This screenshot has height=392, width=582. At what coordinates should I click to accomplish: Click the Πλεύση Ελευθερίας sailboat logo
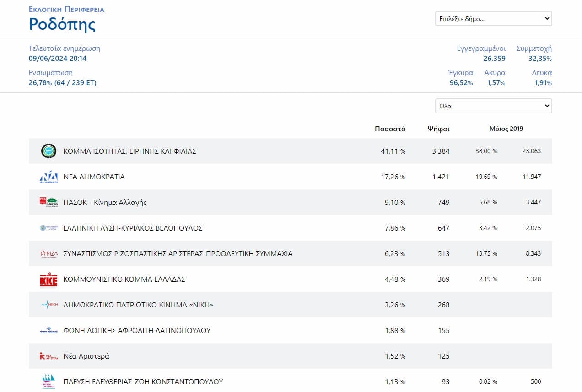(x=48, y=381)
